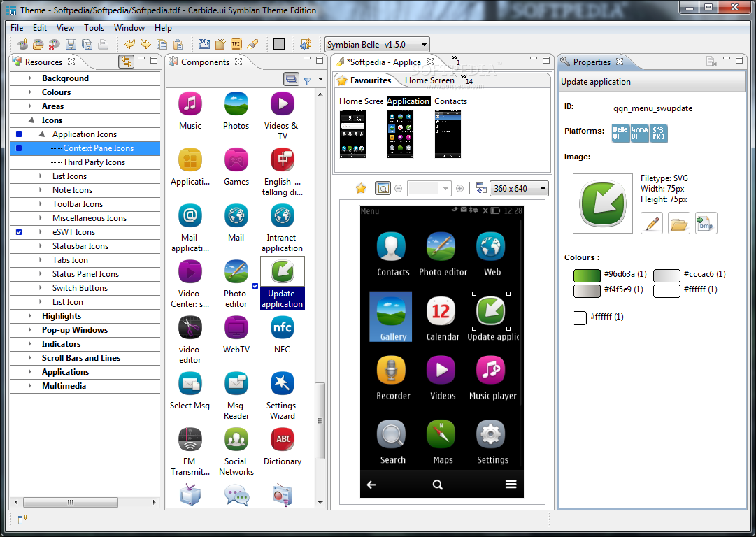
Task: Click the grey square toolbar icon
Action: point(278,44)
